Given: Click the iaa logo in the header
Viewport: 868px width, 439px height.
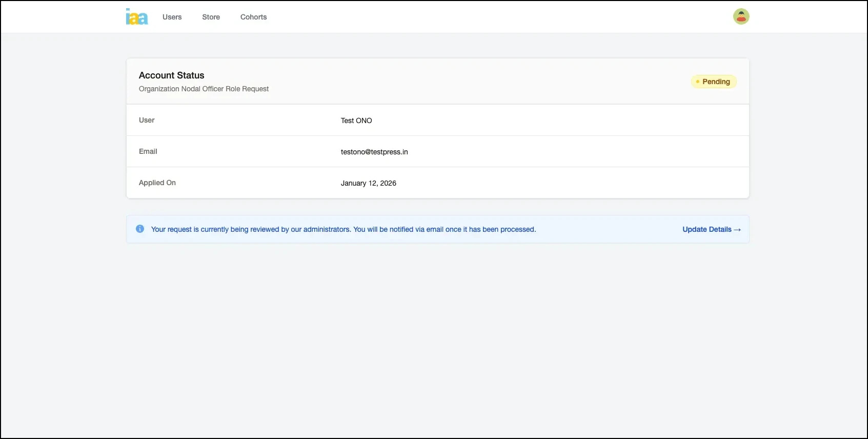Looking at the screenshot, I should pyautogui.click(x=136, y=17).
